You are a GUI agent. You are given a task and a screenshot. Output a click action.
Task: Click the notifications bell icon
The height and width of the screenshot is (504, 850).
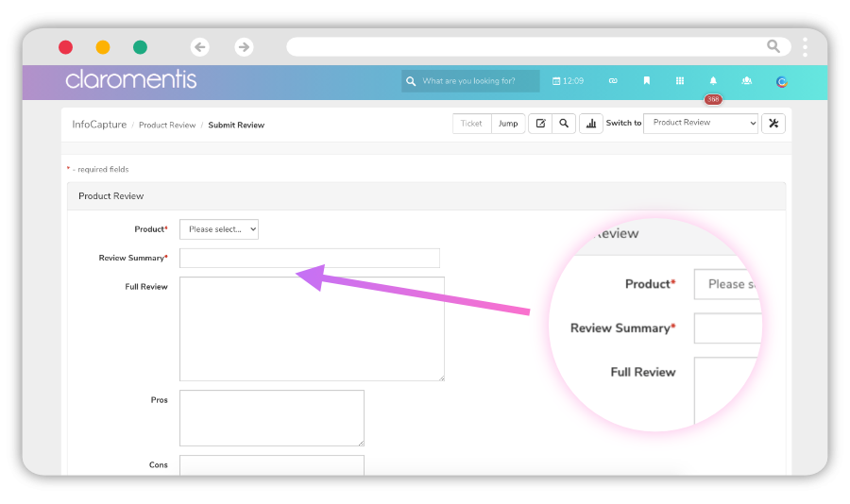click(x=713, y=81)
